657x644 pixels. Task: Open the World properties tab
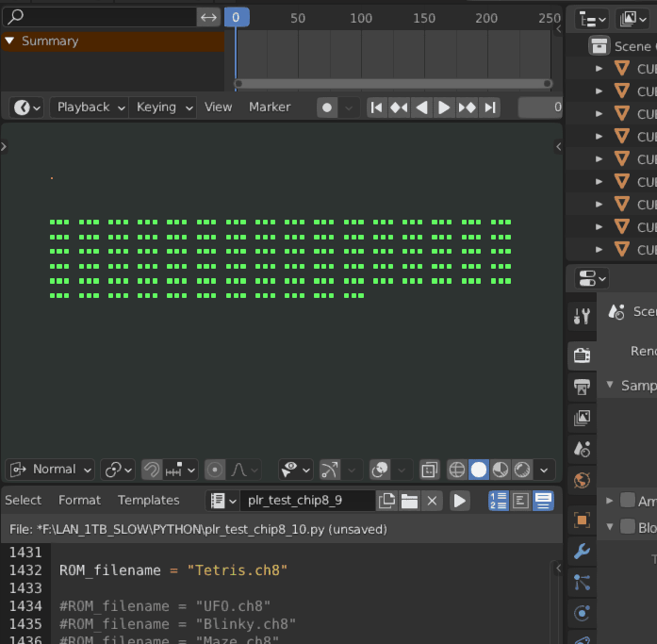(582, 481)
